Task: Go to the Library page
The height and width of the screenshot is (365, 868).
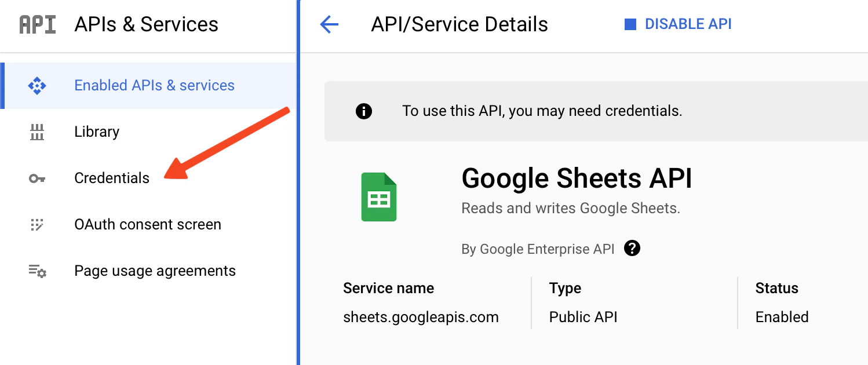Action: click(148, 132)
